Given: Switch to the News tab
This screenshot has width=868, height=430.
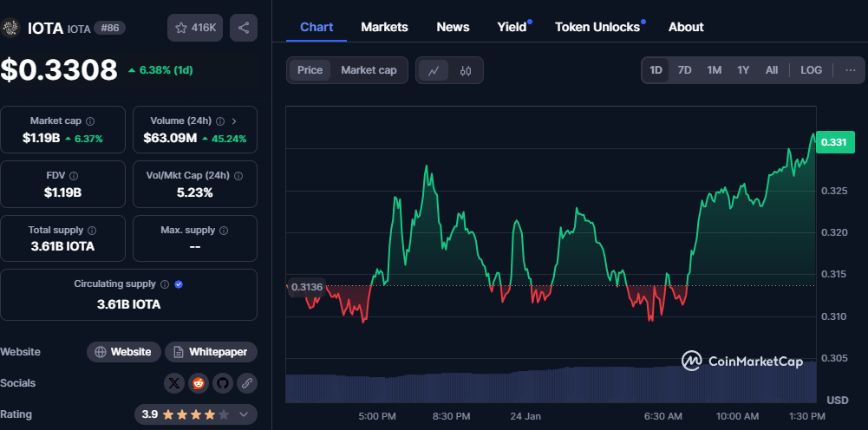Looking at the screenshot, I should [x=453, y=27].
